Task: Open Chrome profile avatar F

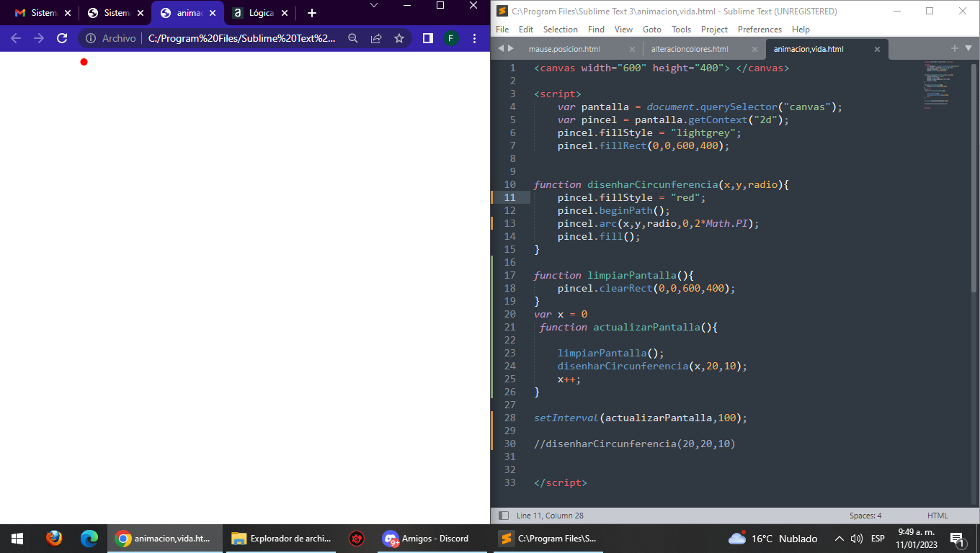Action: pyautogui.click(x=451, y=38)
